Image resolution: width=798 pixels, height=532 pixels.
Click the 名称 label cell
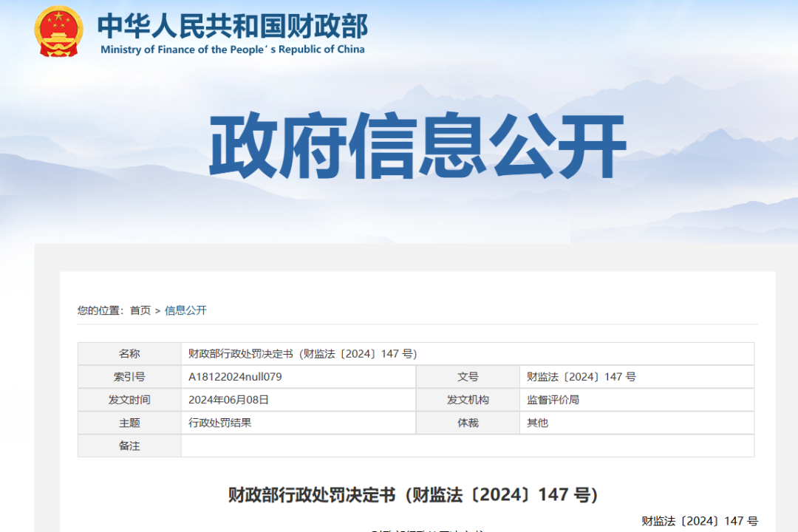(129, 354)
